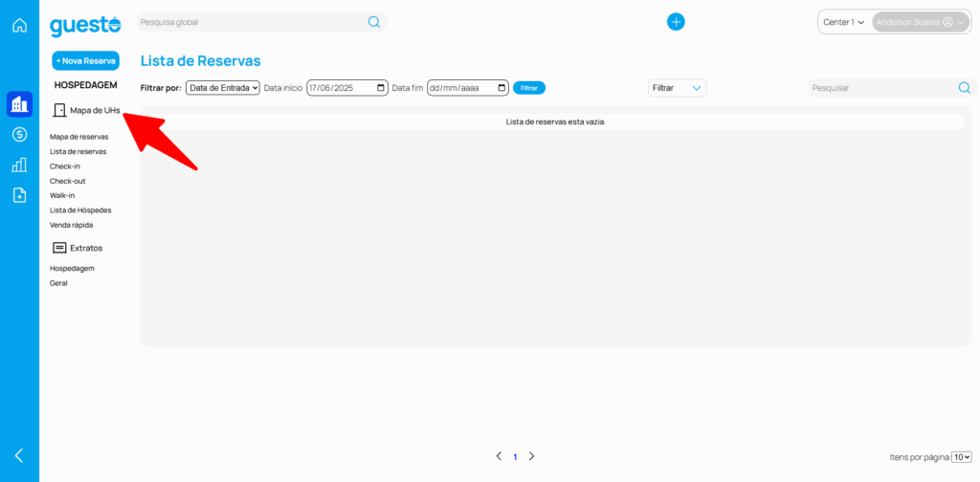Open the hotel building module icon
The width and height of the screenshot is (980, 482).
click(19, 104)
